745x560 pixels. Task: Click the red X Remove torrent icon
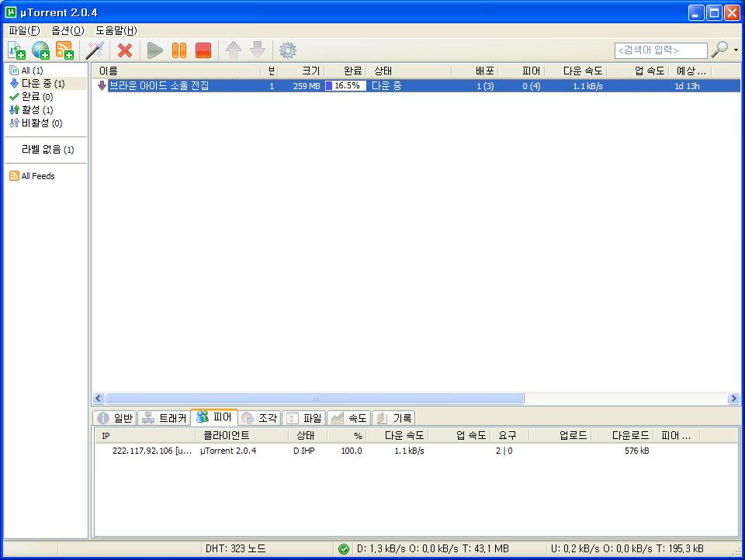pos(125,50)
